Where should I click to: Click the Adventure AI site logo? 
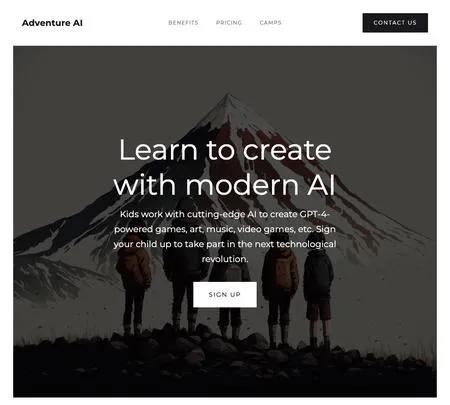coord(52,23)
